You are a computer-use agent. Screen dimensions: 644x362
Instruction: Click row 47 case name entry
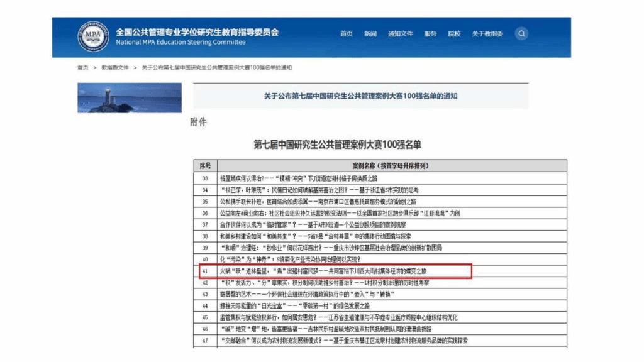pos(344,341)
